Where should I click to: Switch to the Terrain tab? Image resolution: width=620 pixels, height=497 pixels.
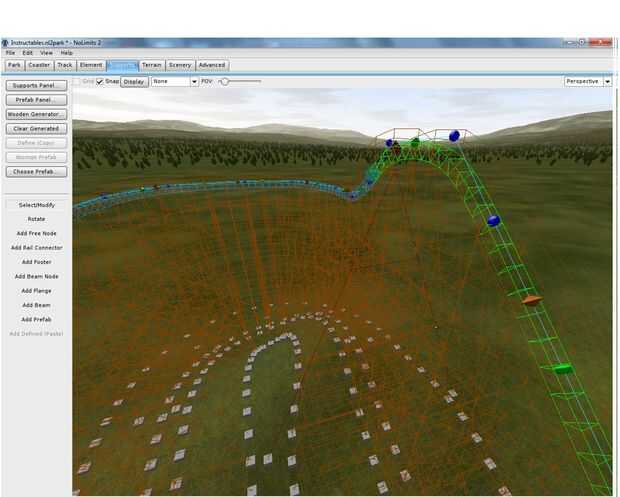click(152, 65)
